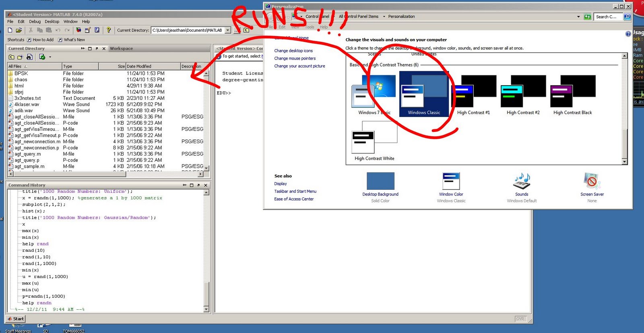Click the help icon in Personalization window

pyautogui.click(x=628, y=34)
